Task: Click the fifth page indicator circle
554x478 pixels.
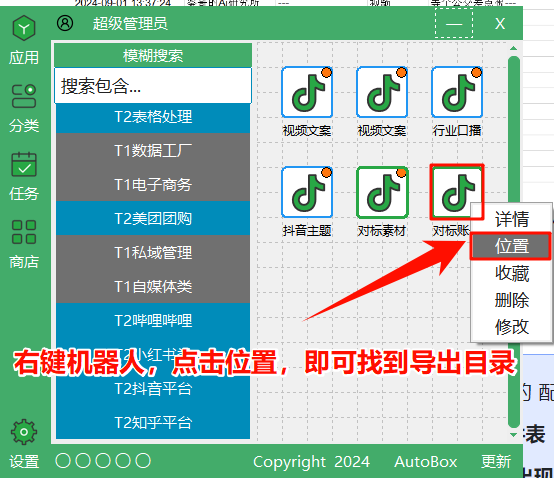Action: click(143, 461)
